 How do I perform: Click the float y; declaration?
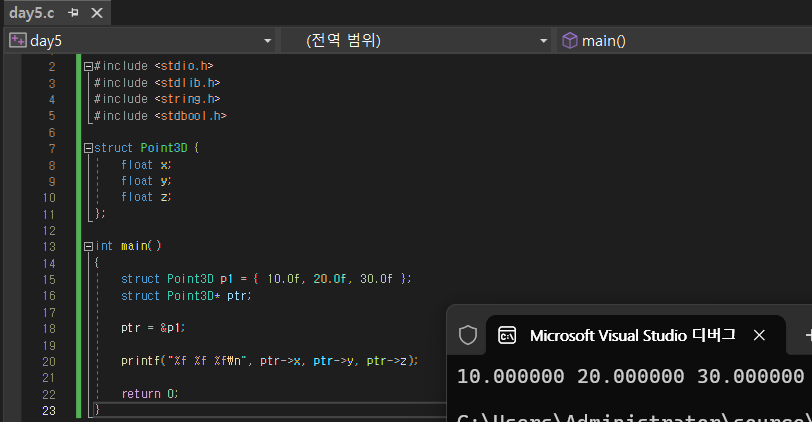tap(146, 181)
